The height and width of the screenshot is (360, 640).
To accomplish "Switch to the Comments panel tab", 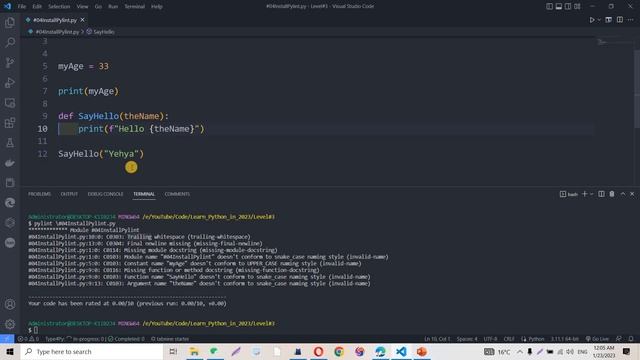I will [x=177, y=194].
